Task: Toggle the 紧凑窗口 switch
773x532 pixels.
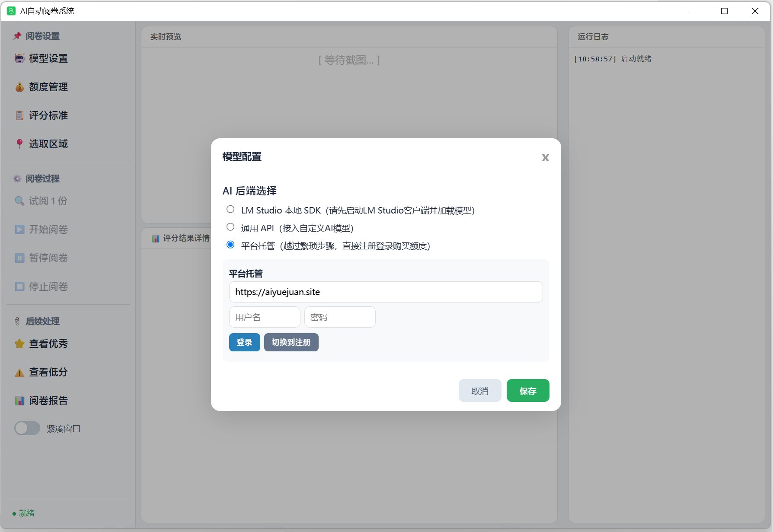Action: (x=27, y=428)
